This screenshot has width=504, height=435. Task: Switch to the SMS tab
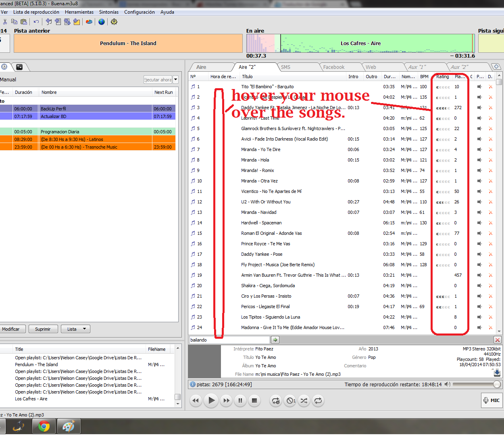286,67
